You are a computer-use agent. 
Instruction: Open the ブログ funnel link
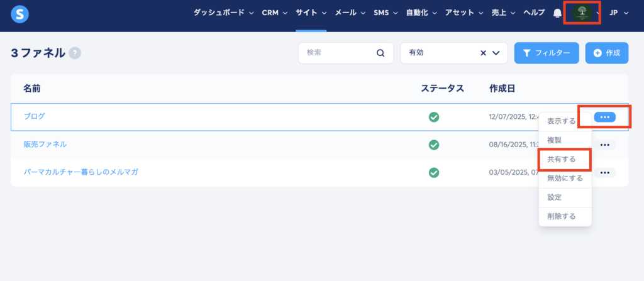(x=34, y=116)
